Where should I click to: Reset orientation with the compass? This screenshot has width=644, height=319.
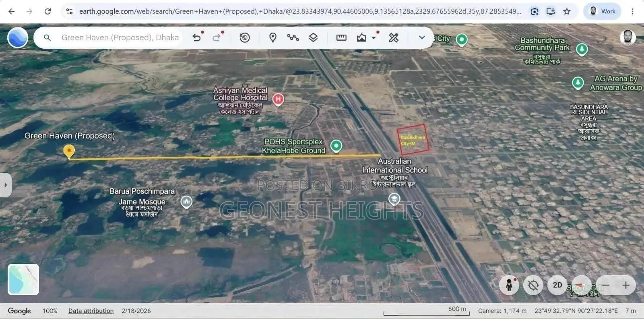point(582,285)
